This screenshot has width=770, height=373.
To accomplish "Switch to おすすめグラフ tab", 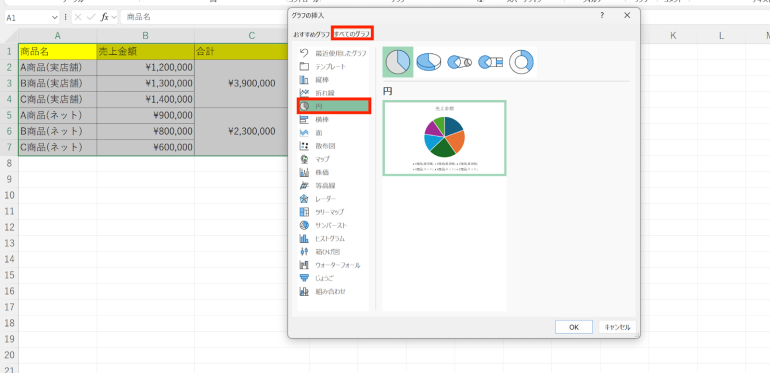I will pyautogui.click(x=311, y=34).
